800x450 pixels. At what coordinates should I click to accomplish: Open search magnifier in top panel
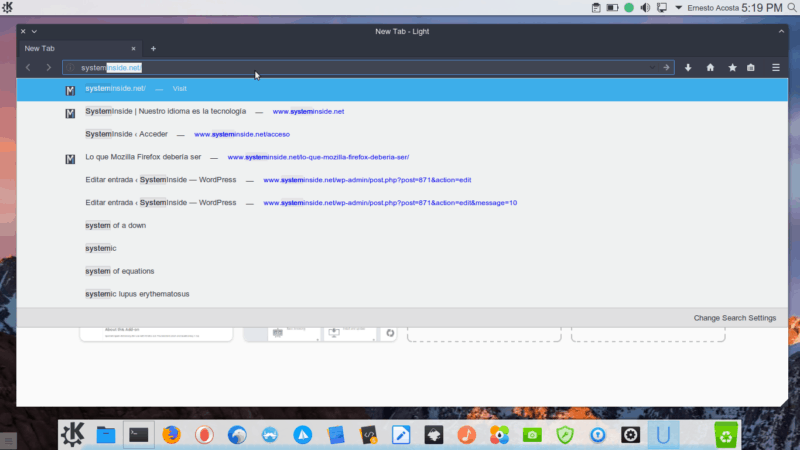tap(792, 8)
